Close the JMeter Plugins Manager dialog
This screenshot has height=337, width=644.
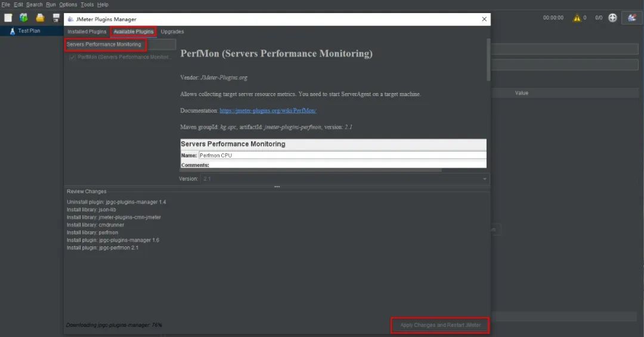click(x=484, y=19)
